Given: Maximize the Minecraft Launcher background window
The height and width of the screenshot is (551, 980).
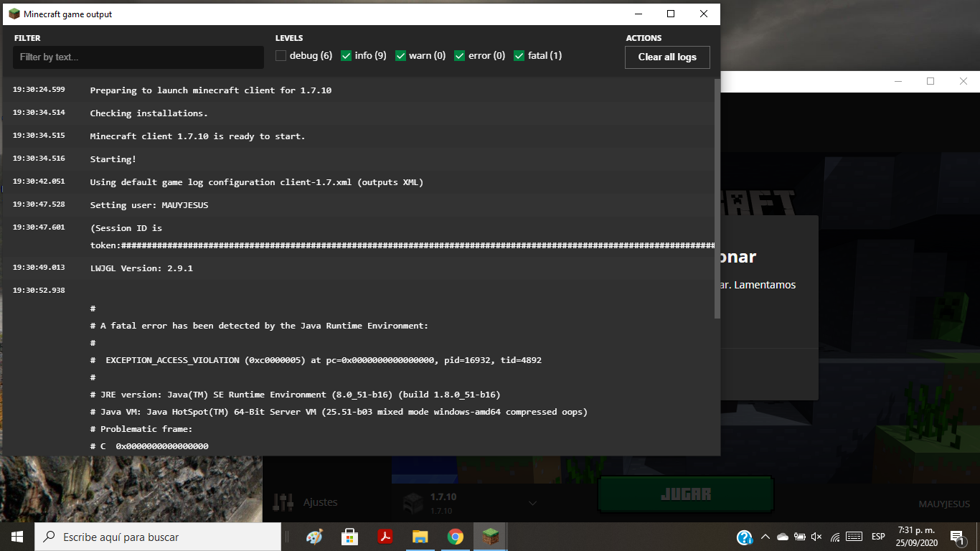Looking at the screenshot, I should click(x=930, y=81).
